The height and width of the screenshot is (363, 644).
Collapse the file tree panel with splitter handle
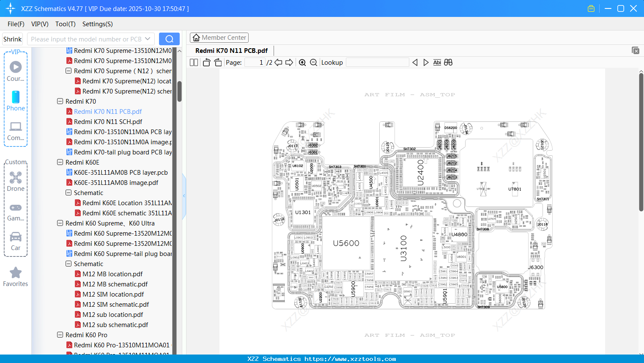tap(184, 196)
